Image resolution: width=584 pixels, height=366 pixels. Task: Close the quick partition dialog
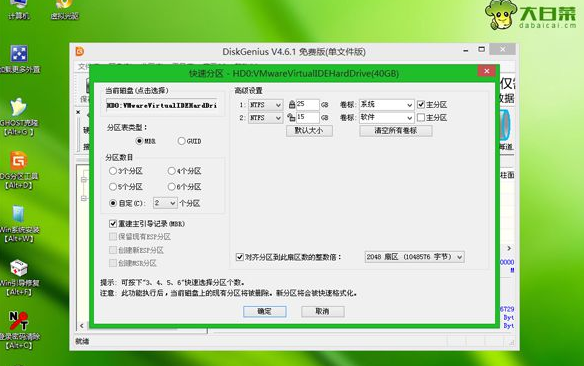486,71
